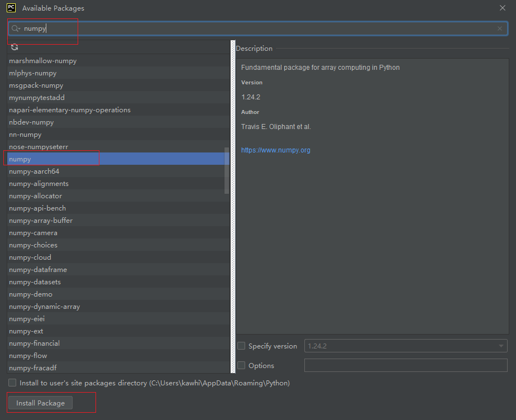Select napari-elementary-numpy-operations package
Image resolution: width=516 pixels, height=420 pixels.
(118, 110)
